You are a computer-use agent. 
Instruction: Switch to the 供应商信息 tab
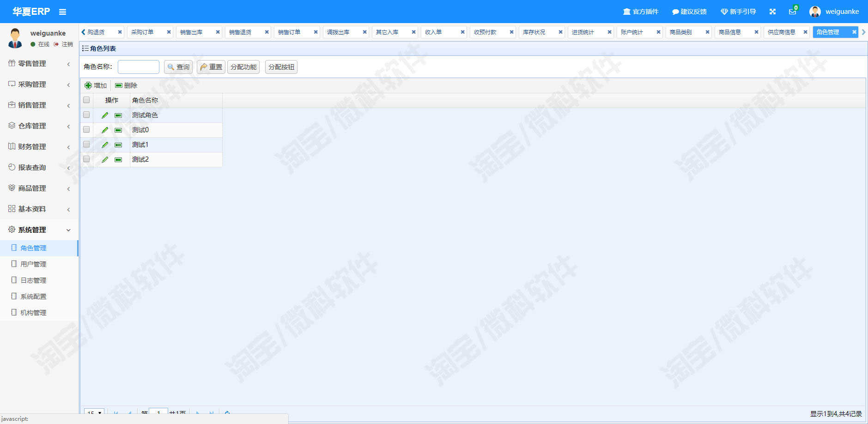pyautogui.click(x=782, y=32)
